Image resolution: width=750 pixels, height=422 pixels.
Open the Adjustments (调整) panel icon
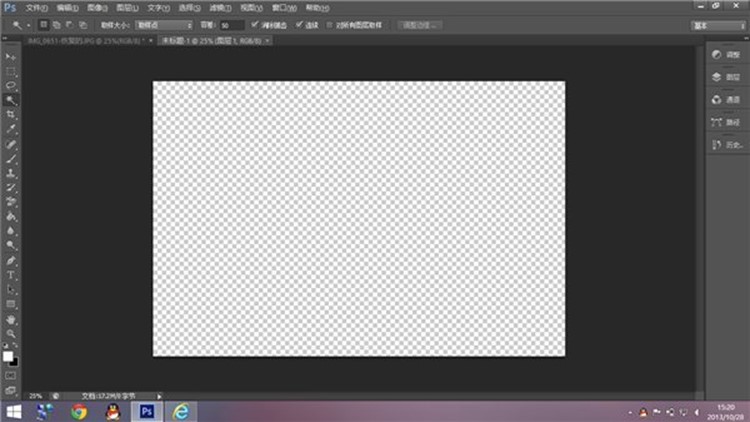point(726,53)
